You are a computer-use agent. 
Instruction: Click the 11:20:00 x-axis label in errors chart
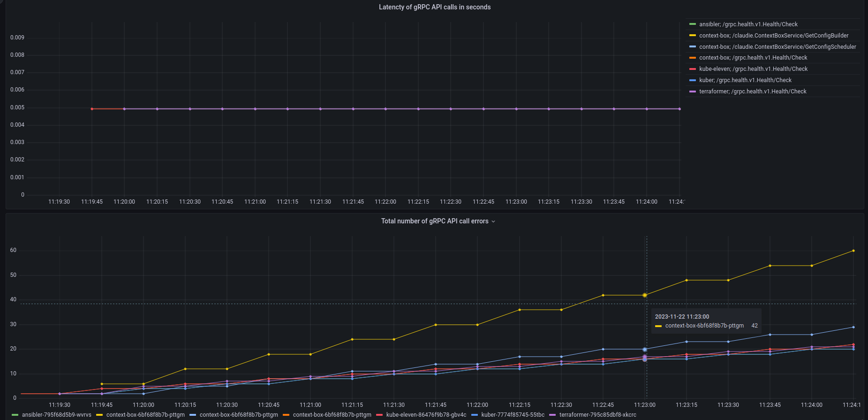[x=143, y=405]
